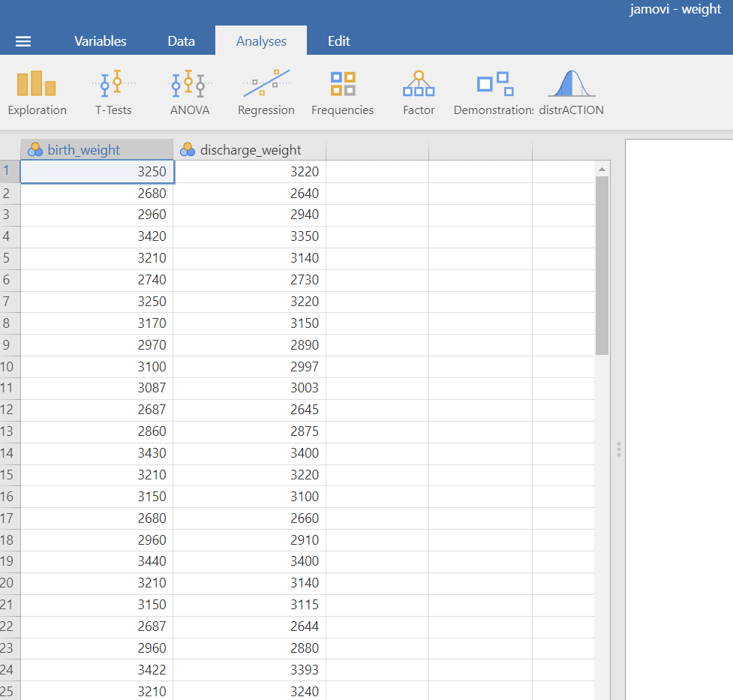Open the Demonstrations module menu
The image size is (733, 700).
click(x=494, y=92)
